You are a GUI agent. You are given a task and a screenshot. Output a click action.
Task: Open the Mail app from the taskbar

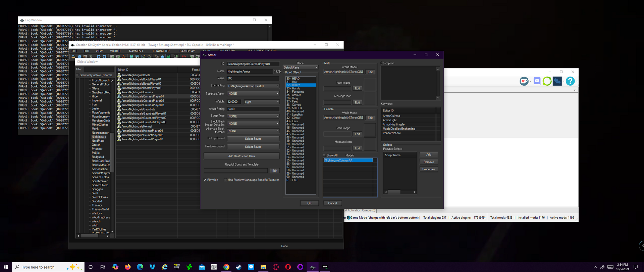click(x=202, y=267)
